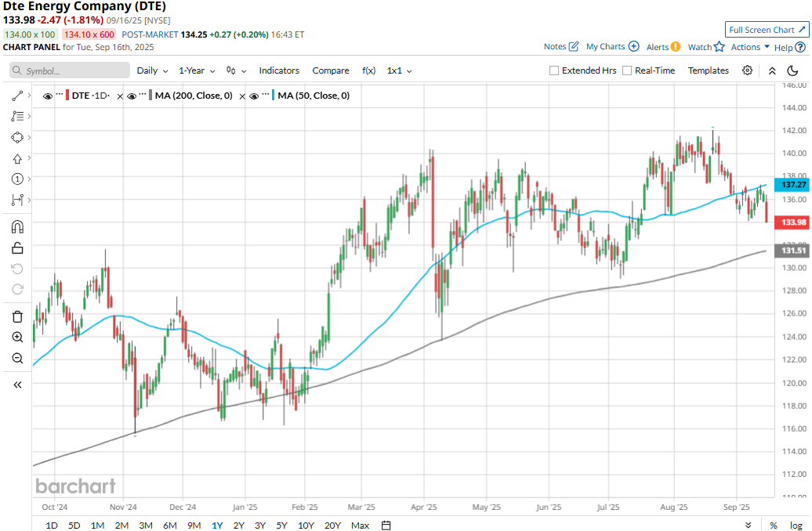Hide the DTE 1D price series
This screenshot has height=531, width=812.
[x=48, y=96]
